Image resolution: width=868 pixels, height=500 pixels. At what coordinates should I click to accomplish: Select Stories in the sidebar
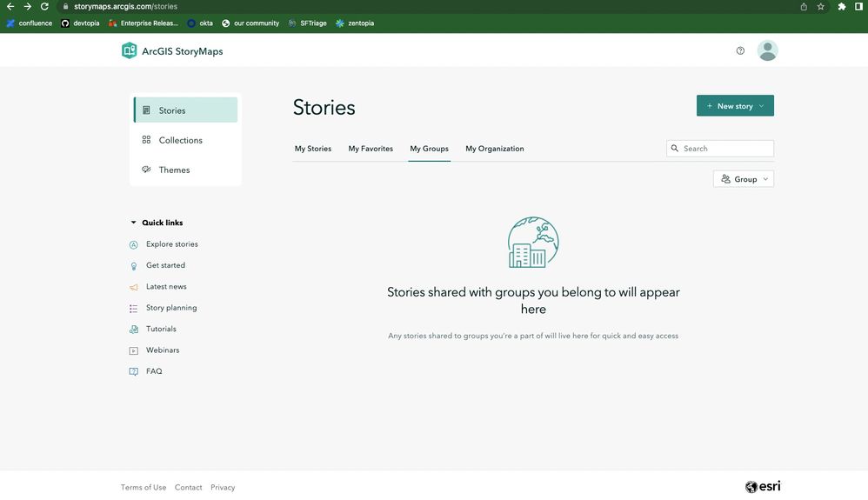(x=185, y=110)
